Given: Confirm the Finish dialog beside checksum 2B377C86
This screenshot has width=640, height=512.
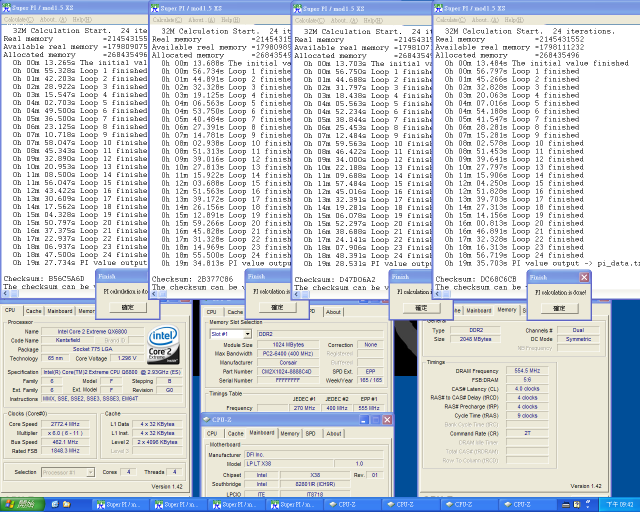Looking at the screenshot, I should (277, 307).
